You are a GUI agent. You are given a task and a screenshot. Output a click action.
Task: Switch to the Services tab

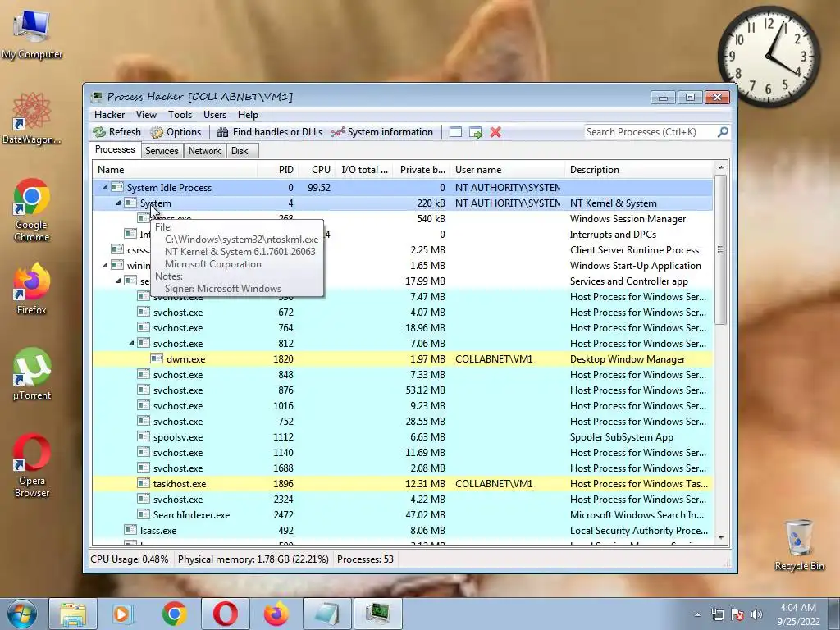point(162,151)
